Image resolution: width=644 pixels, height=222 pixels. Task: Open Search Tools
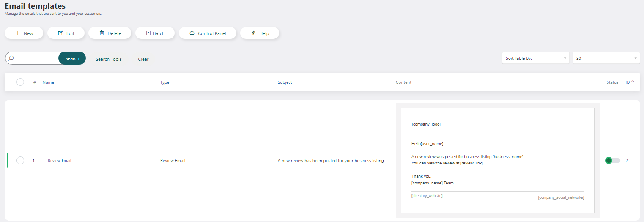pos(109,59)
